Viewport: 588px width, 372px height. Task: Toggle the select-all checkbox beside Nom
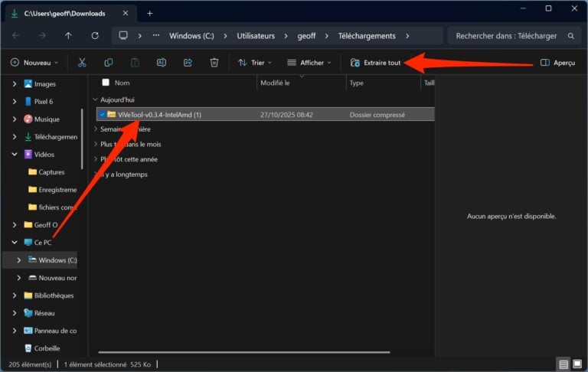106,83
